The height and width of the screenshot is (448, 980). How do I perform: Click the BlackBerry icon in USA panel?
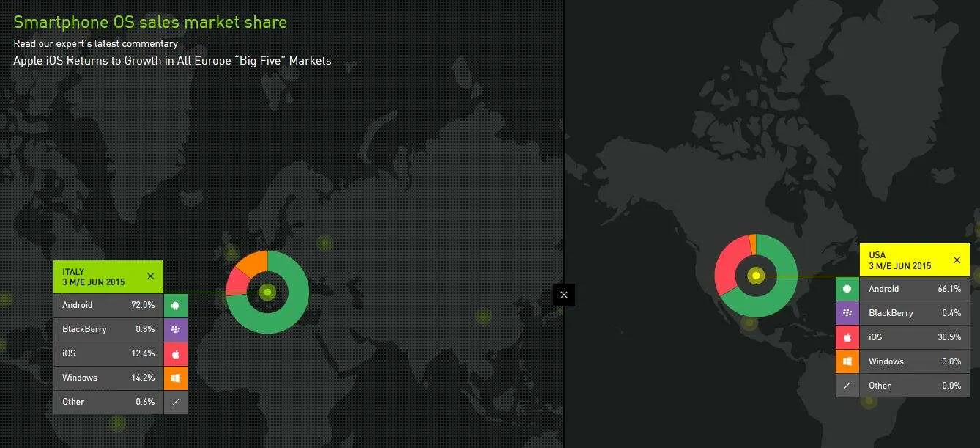click(x=847, y=313)
